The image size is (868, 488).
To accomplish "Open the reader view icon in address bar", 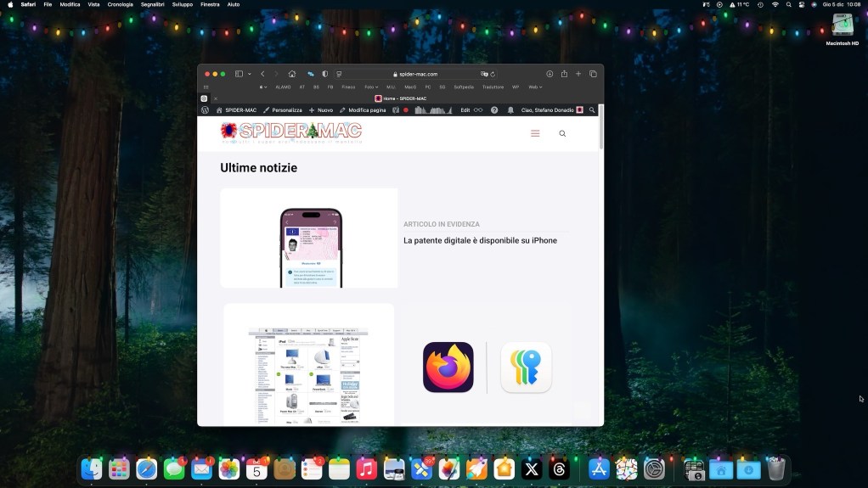I will (339, 74).
